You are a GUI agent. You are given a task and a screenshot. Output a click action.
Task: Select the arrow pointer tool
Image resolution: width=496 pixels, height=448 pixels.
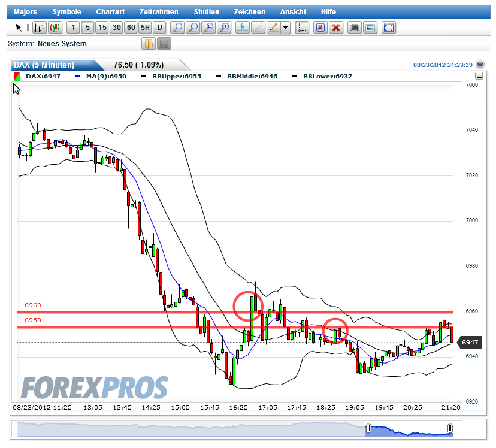tap(19, 28)
